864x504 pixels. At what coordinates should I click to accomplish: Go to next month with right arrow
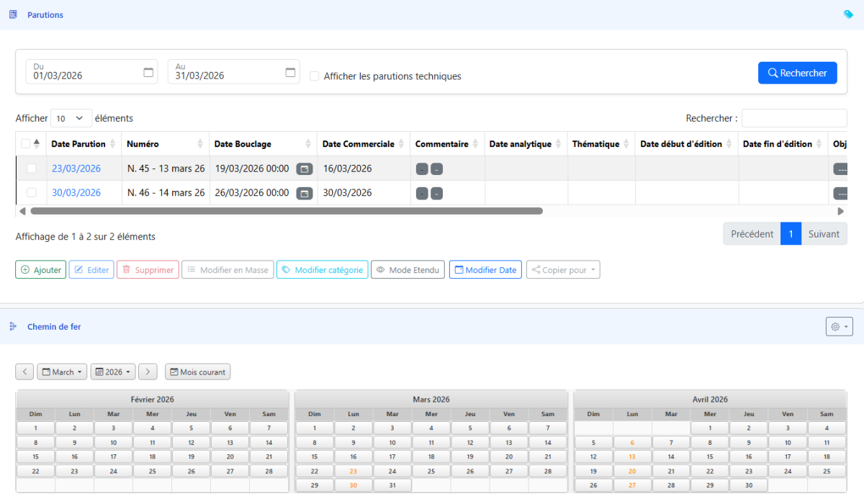click(148, 372)
